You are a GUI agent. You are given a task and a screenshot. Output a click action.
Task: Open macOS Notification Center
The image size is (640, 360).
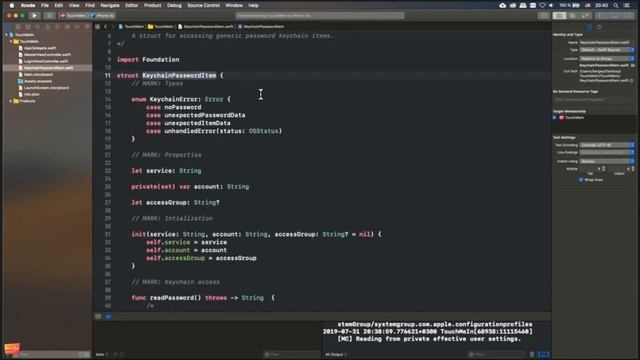(627, 5)
